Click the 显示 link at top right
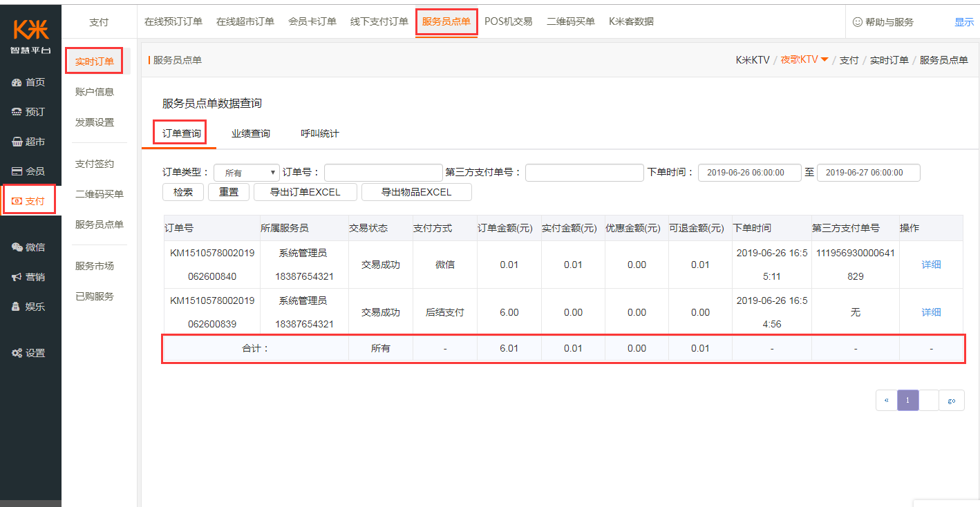Viewport: 980px width, 507px height. 964,22
